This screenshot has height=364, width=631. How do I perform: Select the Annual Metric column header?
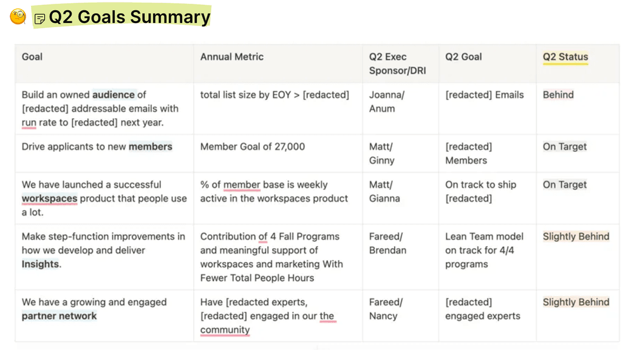pos(232,57)
